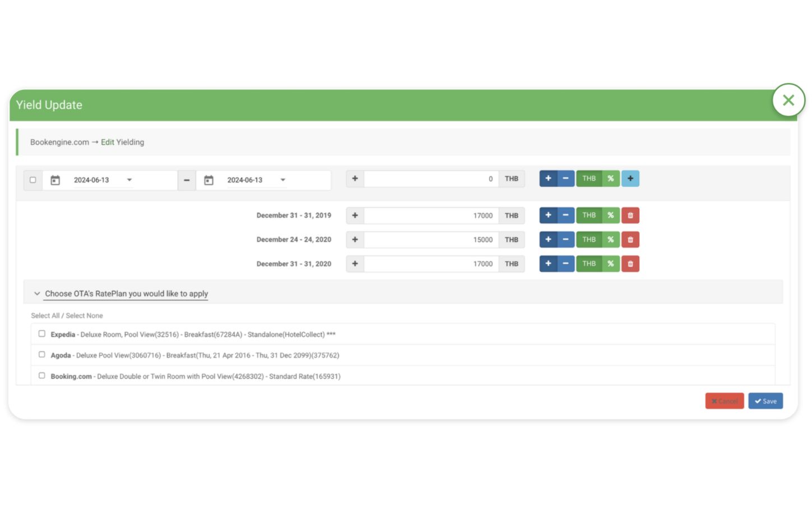Click grey plus for December 31 - 31, 2020

pyautogui.click(x=355, y=264)
